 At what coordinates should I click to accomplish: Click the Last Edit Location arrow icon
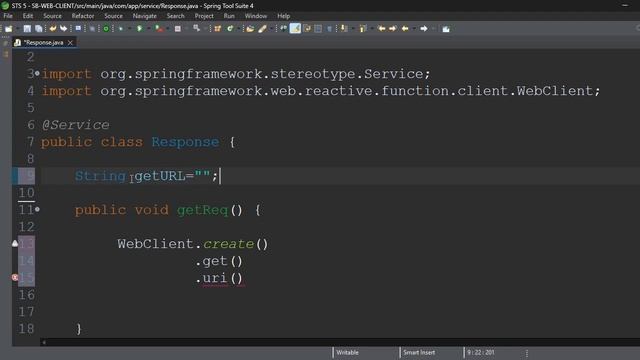[382, 29]
